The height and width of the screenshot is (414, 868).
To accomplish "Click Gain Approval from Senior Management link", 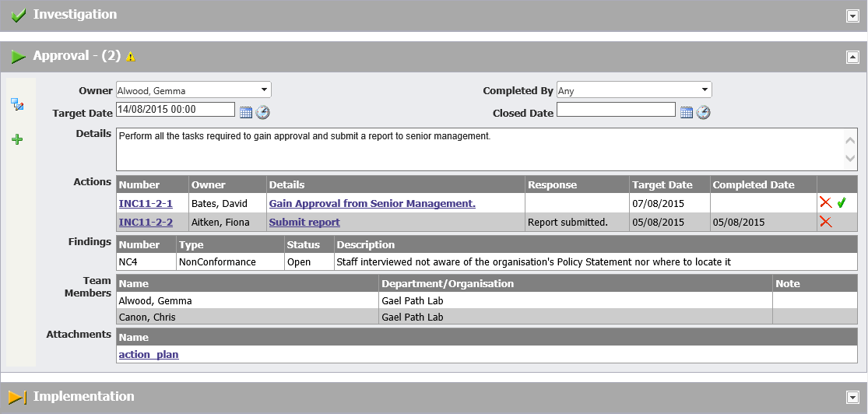I will click(x=372, y=203).
